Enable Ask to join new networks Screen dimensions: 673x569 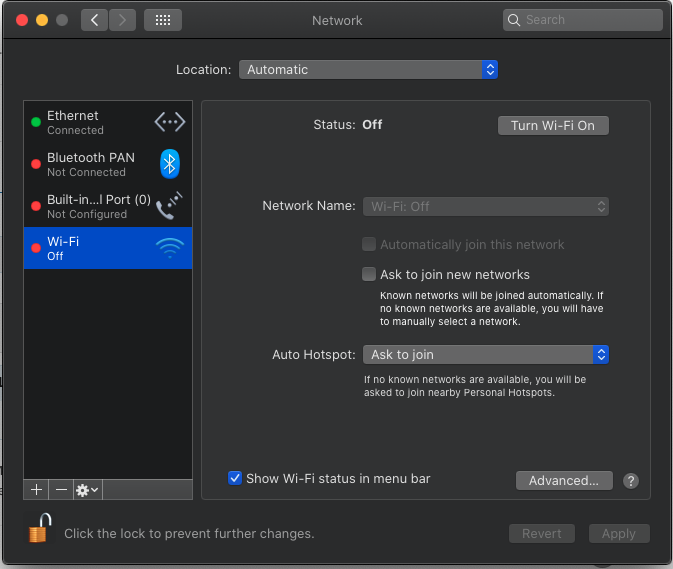(369, 274)
